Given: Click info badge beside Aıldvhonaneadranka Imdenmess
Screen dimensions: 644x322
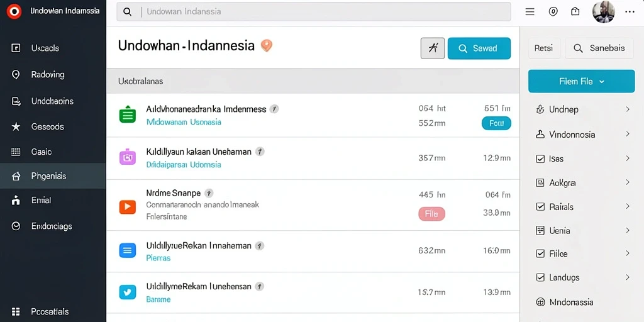Looking at the screenshot, I should 274,109.
